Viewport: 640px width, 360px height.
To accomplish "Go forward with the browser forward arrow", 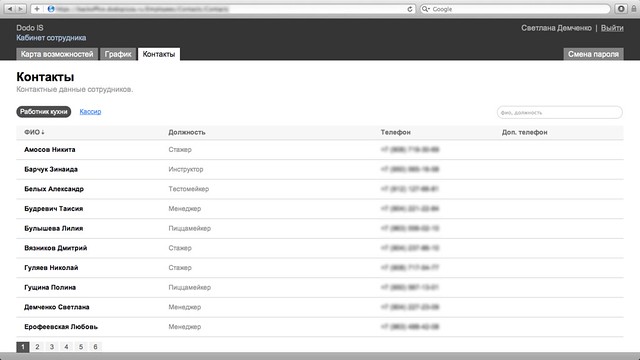I will pyautogui.click(x=20, y=9).
